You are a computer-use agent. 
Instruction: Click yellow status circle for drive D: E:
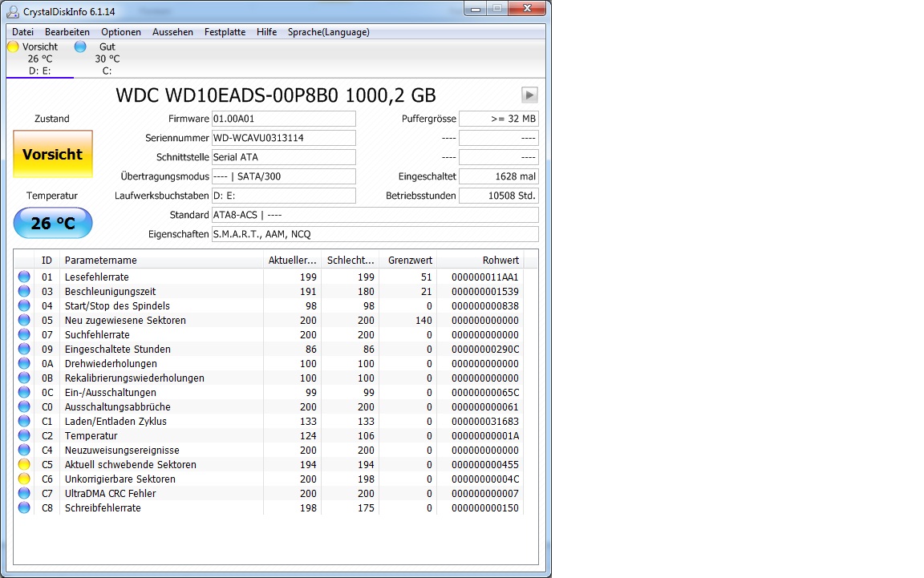click(x=13, y=46)
